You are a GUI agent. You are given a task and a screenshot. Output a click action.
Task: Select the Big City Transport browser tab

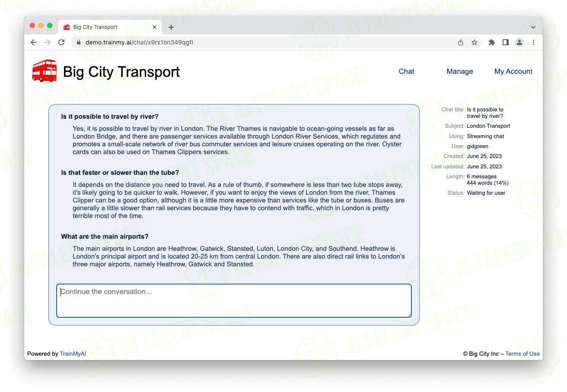[x=110, y=27]
